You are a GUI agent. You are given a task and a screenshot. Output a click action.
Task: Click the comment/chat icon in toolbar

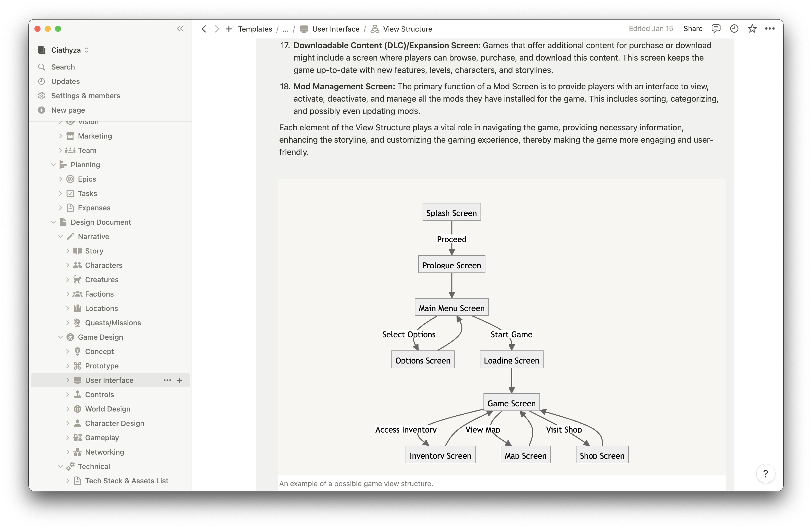(716, 28)
